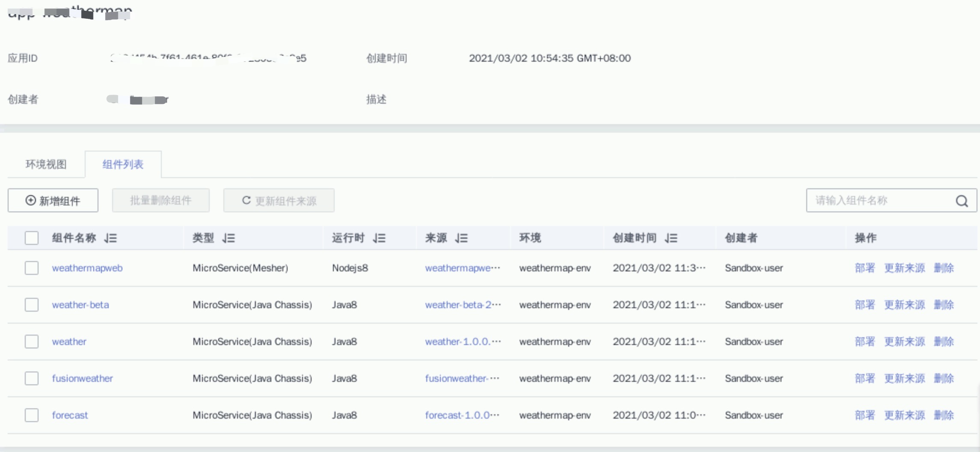Viewport: 980px width, 452px height.
Task: Click 更新来源 for the weather row
Action: pos(904,342)
